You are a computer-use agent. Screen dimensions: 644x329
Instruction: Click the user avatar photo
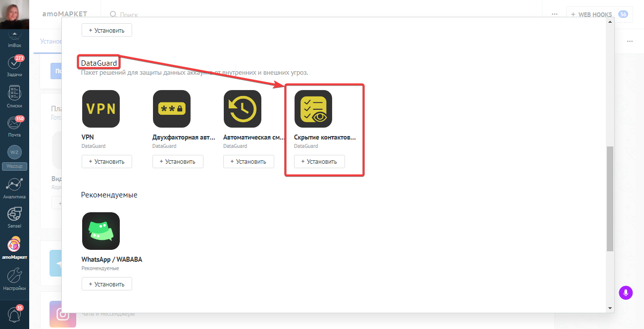(14, 15)
